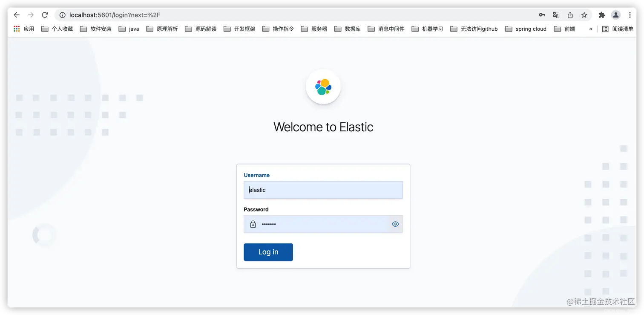Open the 个人收藏 bookmark folder
This screenshot has width=644, height=315.
pyautogui.click(x=57, y=29)
